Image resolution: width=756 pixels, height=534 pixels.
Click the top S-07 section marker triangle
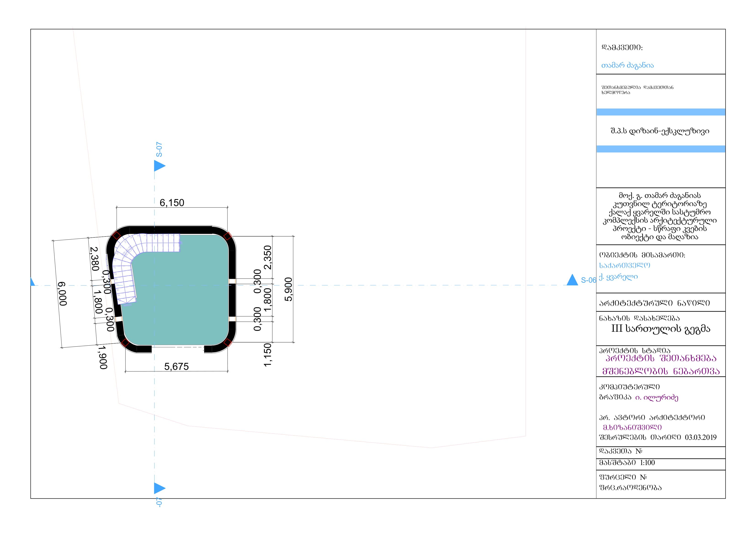pyautogui.click(x=159, y=166)
